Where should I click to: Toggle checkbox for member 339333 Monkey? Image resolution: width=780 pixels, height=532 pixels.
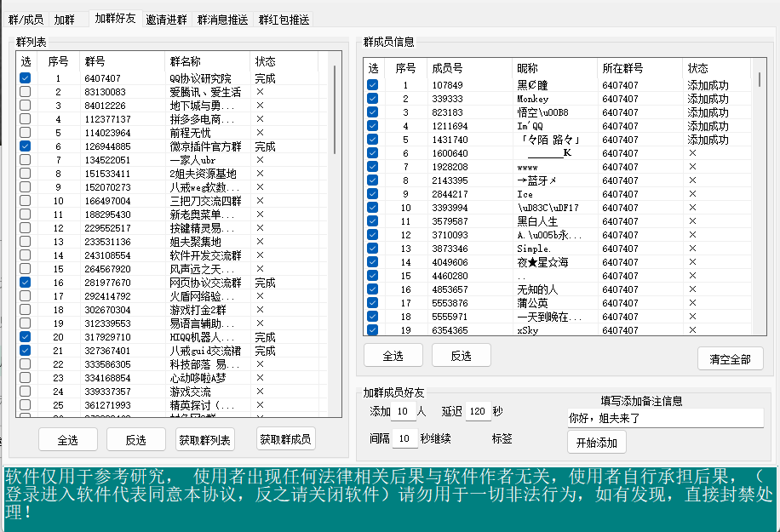(373, 99)
